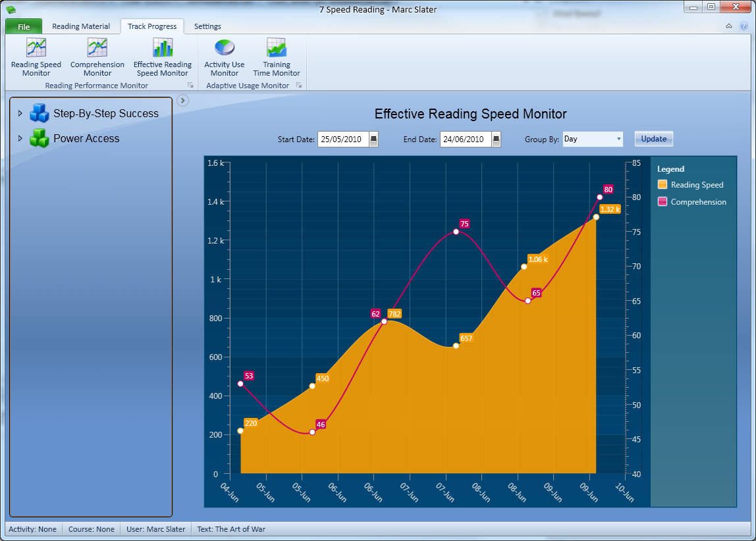Click the pink Comprehension legend swatch
756x541 pixels.
pyautogui.click(x=662, y=201)
